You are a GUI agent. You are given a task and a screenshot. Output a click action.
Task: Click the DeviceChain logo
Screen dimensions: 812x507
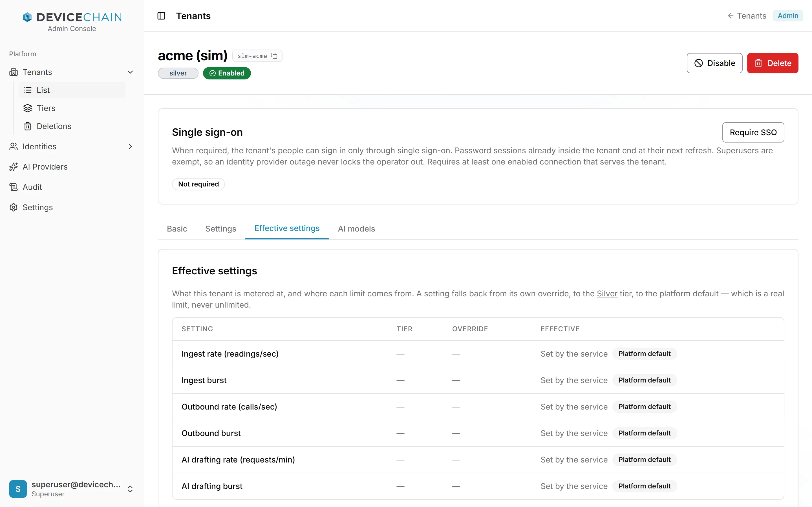point(72,17)
